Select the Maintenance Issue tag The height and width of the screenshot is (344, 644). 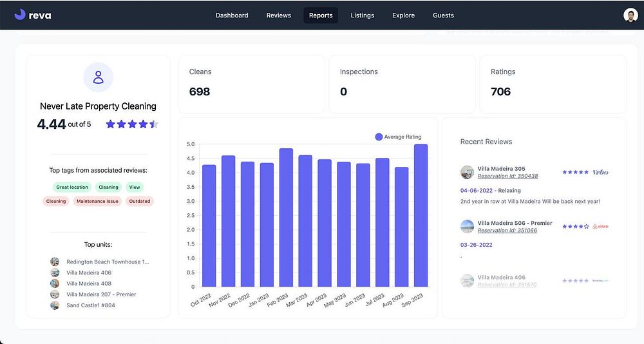97,201
